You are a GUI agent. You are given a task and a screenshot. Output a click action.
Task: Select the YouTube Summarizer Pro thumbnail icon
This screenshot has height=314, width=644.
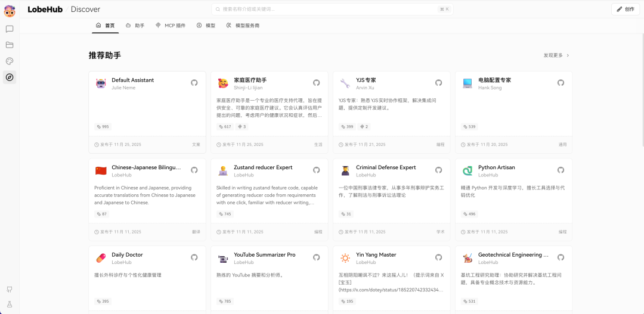pyautogui.click(x=223, y=258)
